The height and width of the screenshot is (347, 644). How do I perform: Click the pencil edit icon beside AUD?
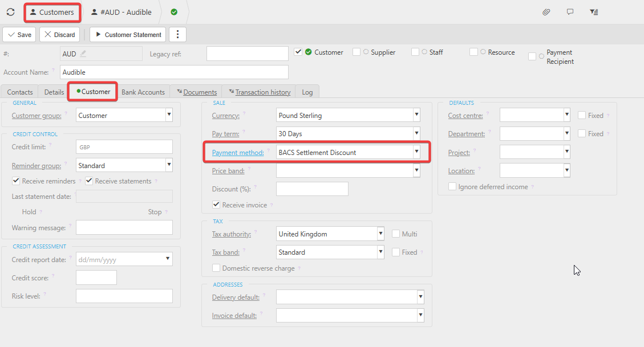tap(83, 54)
